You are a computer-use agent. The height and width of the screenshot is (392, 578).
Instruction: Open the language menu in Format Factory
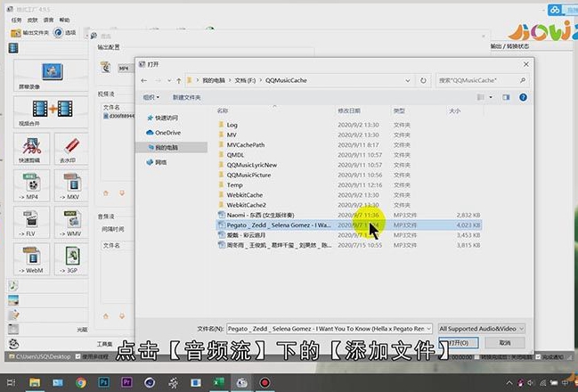click(48, 20)
